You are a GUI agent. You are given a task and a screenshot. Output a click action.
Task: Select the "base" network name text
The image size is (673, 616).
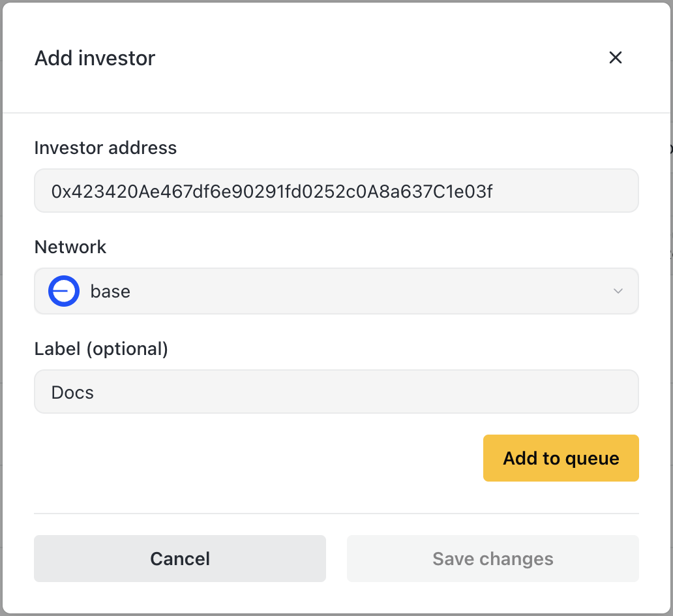click(x=110, y=291)
